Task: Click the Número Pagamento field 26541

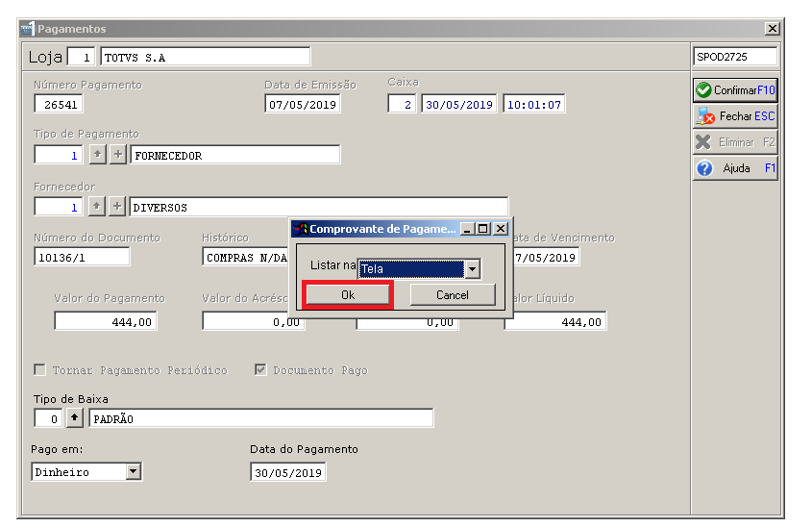Action: click(58, 104)
